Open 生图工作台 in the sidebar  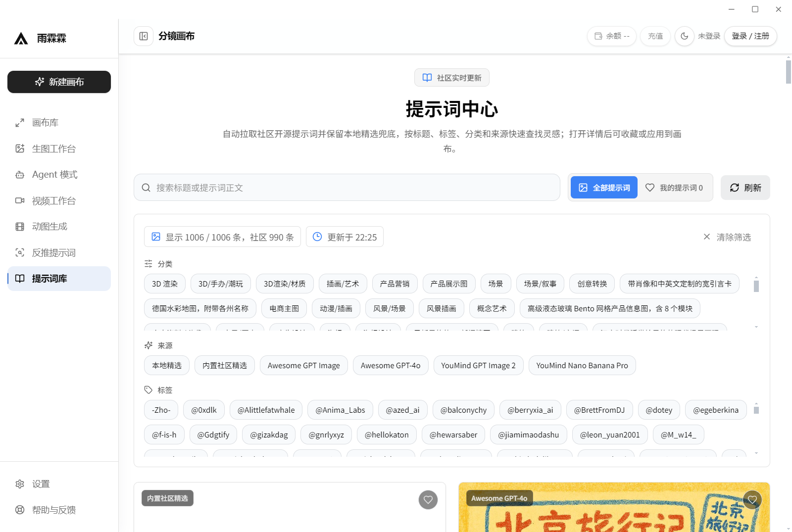59,148
